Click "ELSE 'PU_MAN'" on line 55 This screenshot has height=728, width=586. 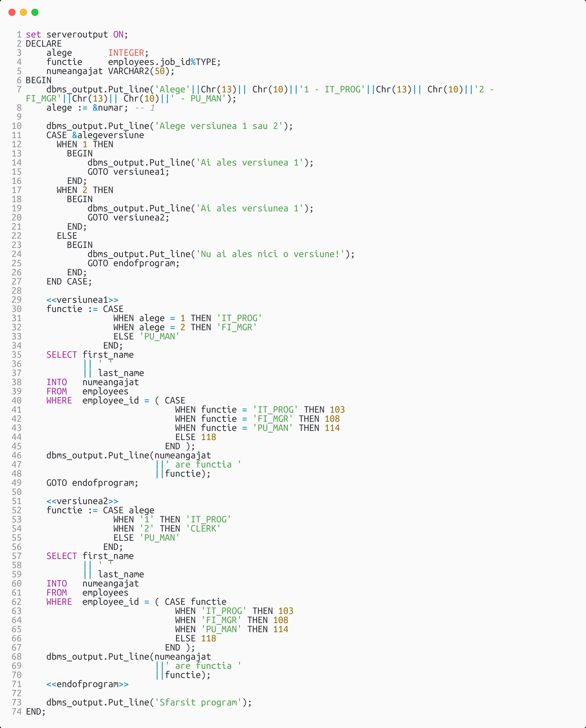click(146, 538)
